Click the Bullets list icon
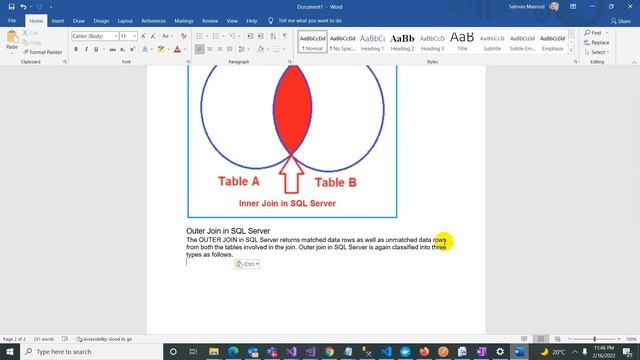The image size is (640, 360). [200, 36]
